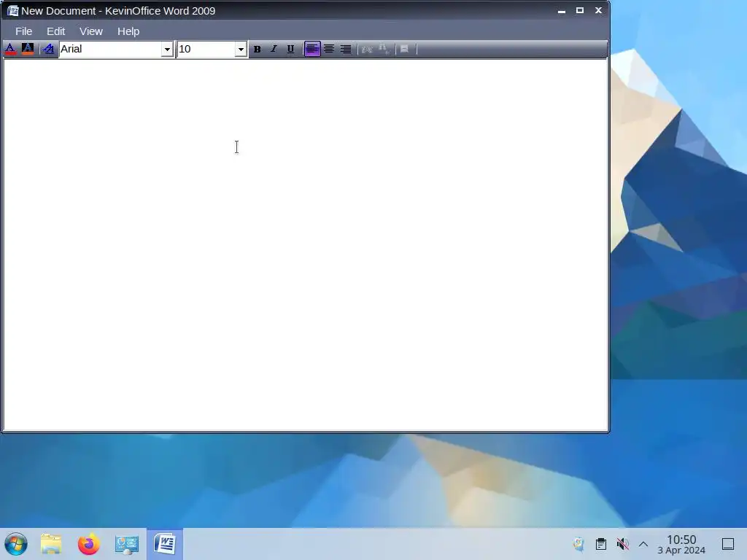
Task: Click the show desktop button
Action: [728, 544]
